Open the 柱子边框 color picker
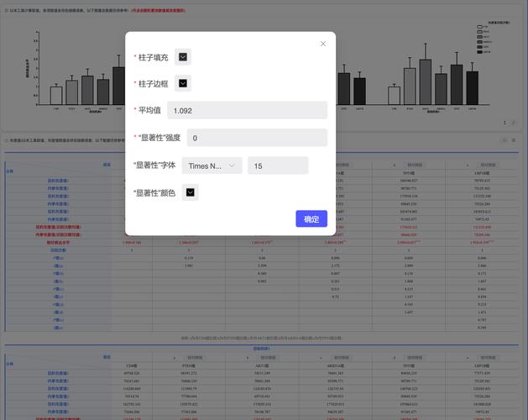Image resolution: width=528 pixels, height=420 pixels. tap(184, 83)
